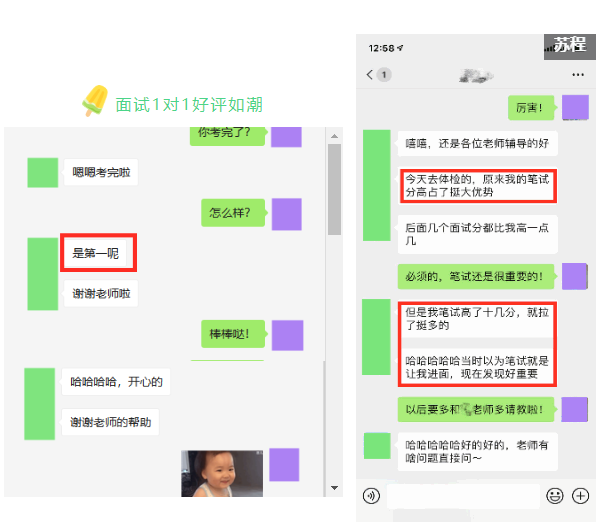
Task: Open the three-dot chat menu
Action: coord(577,75)
